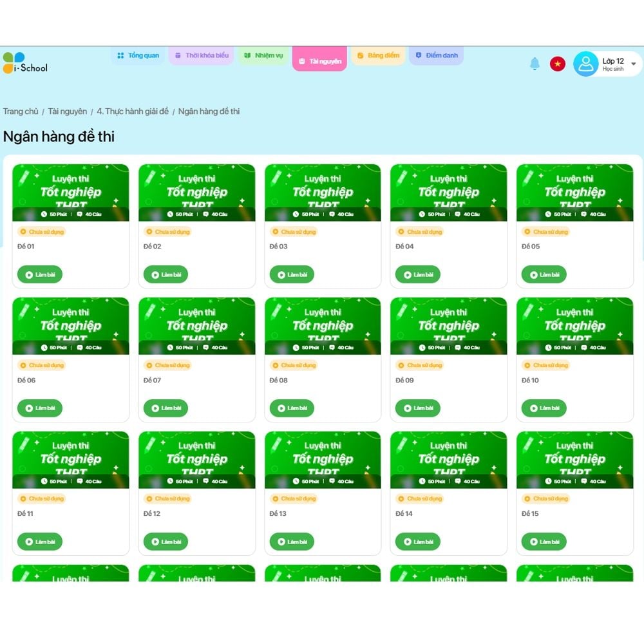
Task: Go to Tổng quan tab
Action: [138, 55]
